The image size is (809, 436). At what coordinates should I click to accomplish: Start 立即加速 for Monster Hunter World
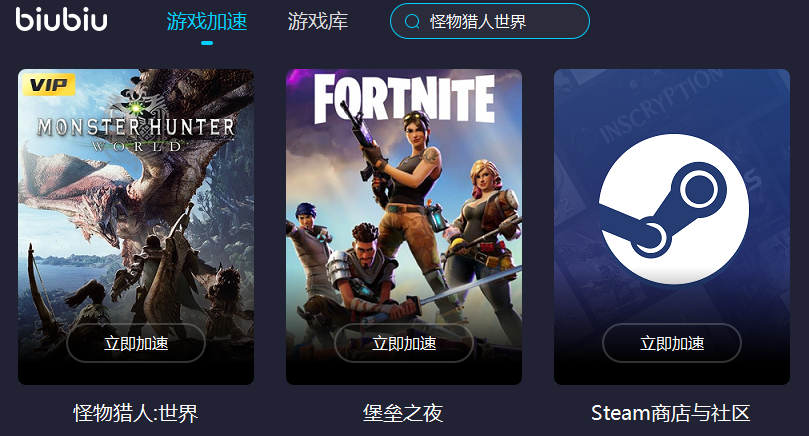pos(136,343)
